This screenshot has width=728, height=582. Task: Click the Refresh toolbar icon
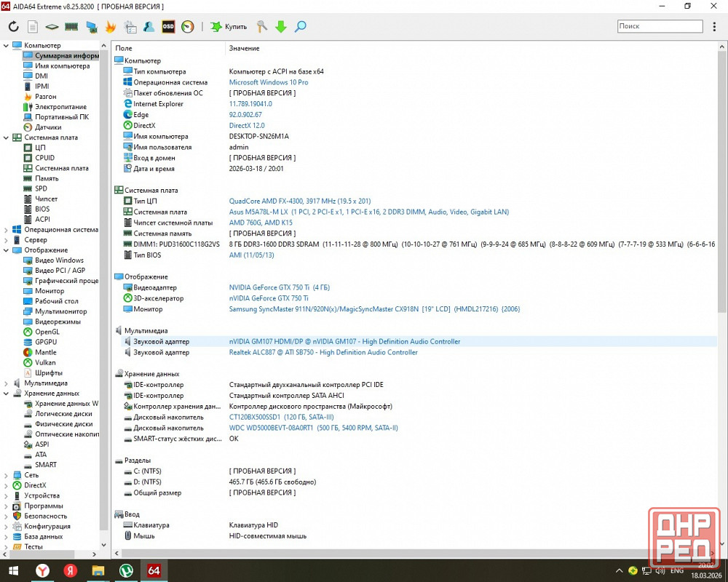click(13, 27)
